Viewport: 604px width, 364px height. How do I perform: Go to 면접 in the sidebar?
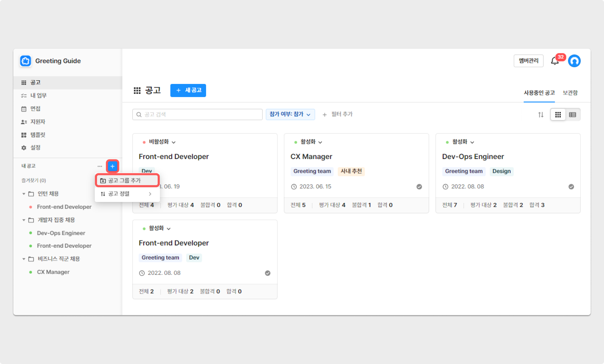pyautogui.click(x=35, y=109)
